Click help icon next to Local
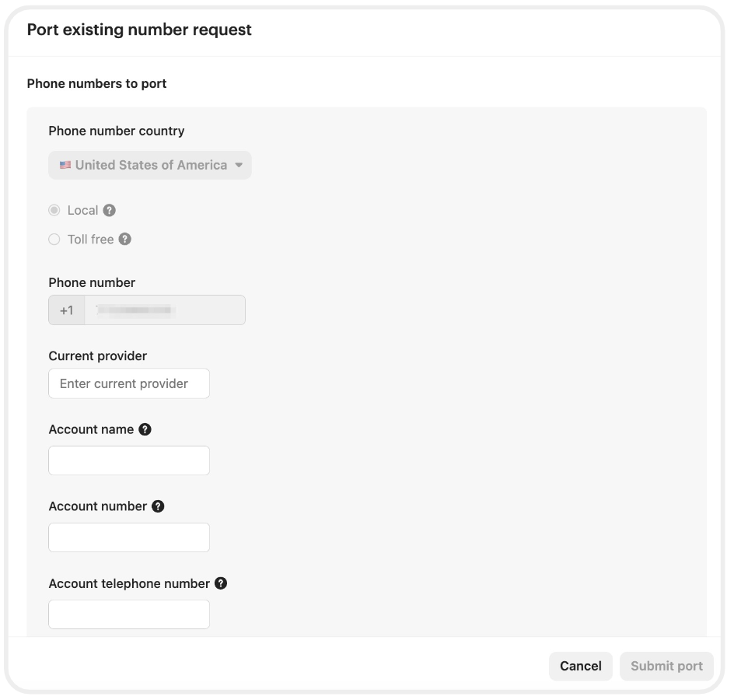 click(110, 210)
